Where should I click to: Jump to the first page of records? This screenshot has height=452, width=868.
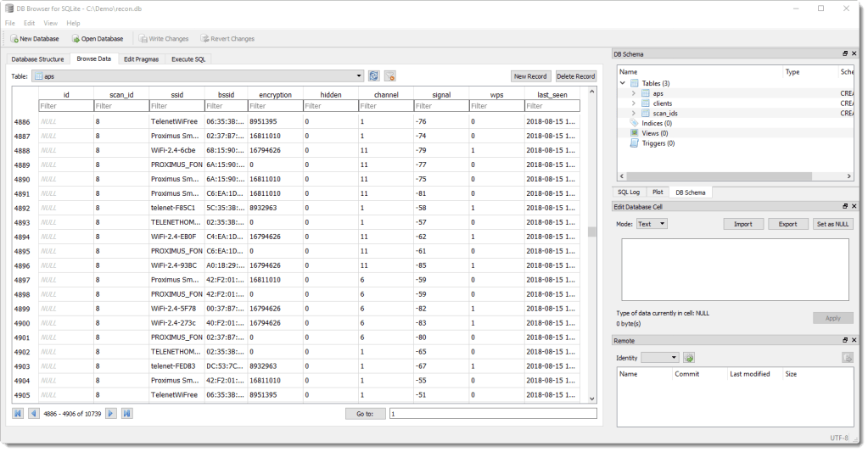click(x=18, y=413)
